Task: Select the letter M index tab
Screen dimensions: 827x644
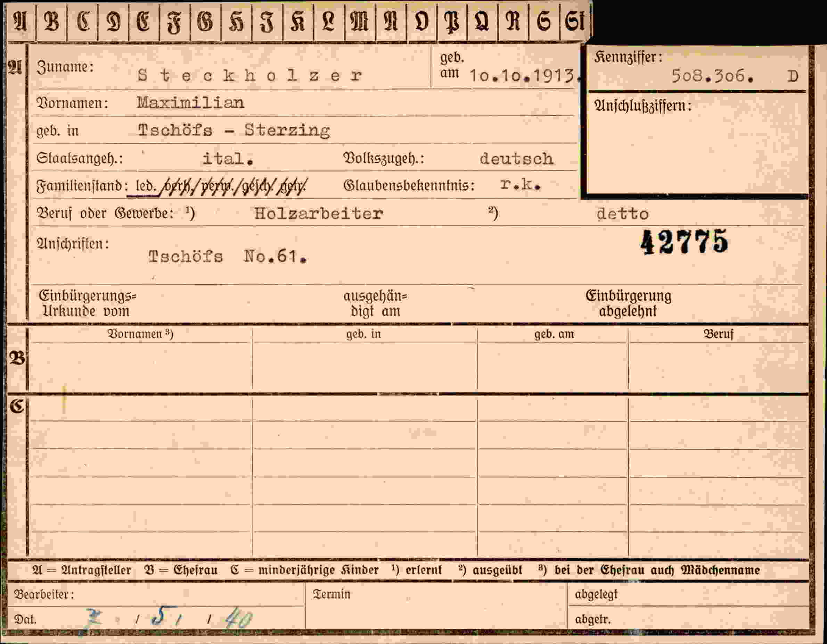Action: (360, 22)
